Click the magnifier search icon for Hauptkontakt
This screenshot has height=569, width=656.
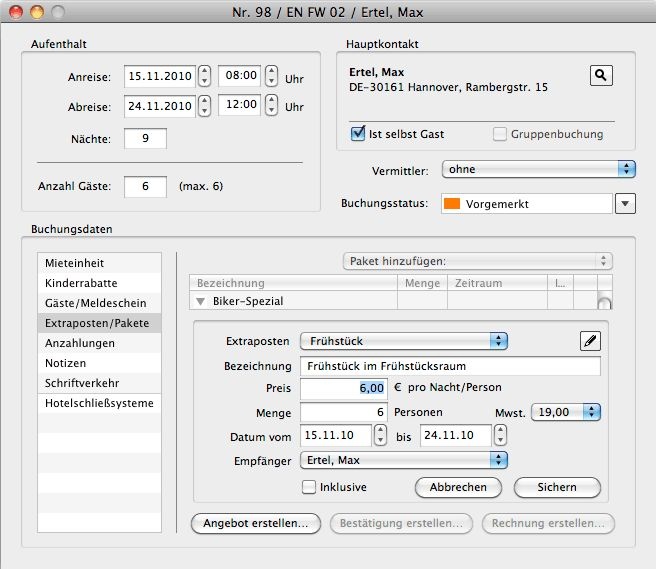point(600,75)
